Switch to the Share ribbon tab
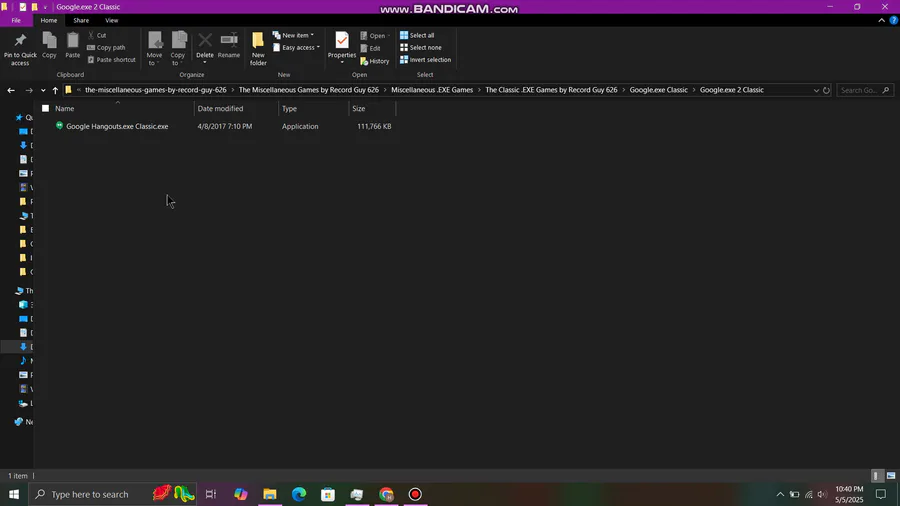Image resolution: width=900 pixels, height=506 pixels. point(81,21)
